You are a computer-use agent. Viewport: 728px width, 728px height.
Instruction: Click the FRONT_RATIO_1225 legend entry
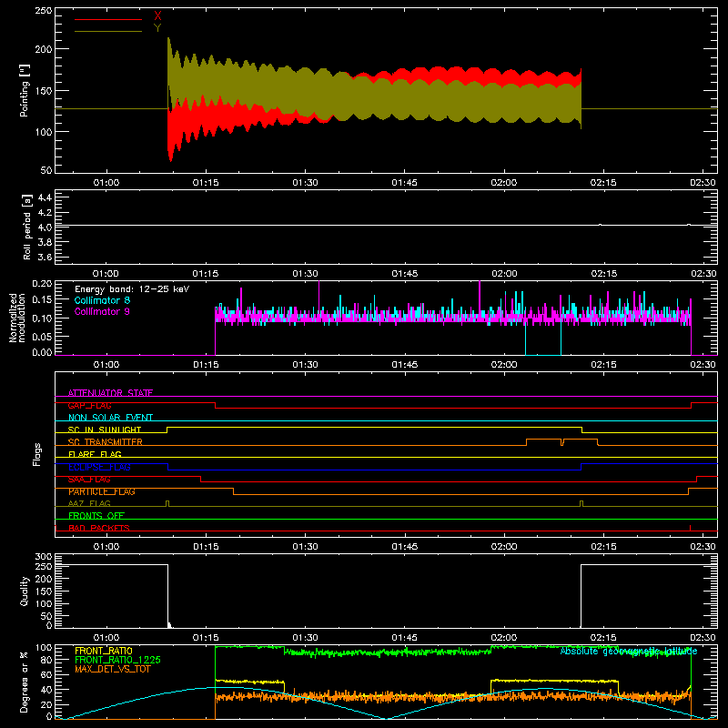click(118, 660)
